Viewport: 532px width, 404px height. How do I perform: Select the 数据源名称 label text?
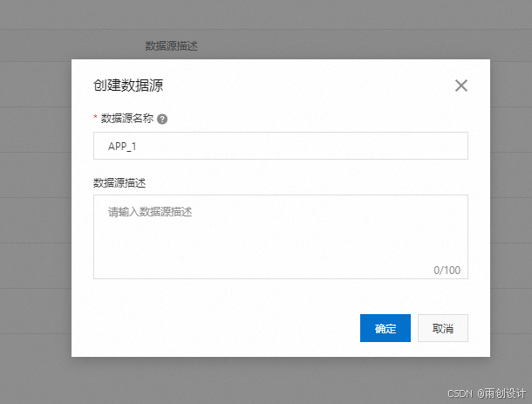127,119
